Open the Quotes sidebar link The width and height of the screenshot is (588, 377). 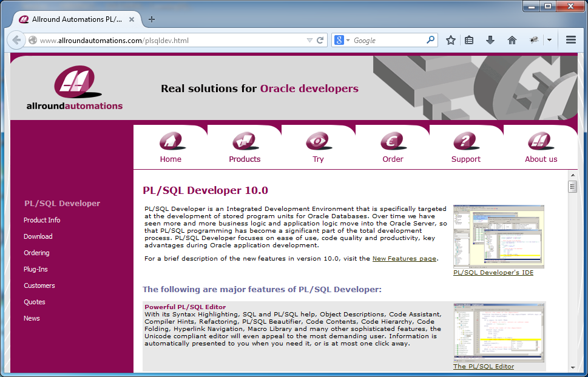point(35,302)
